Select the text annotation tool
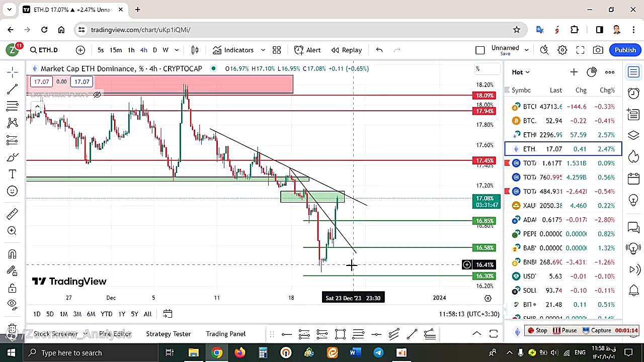 pos(13,174)
